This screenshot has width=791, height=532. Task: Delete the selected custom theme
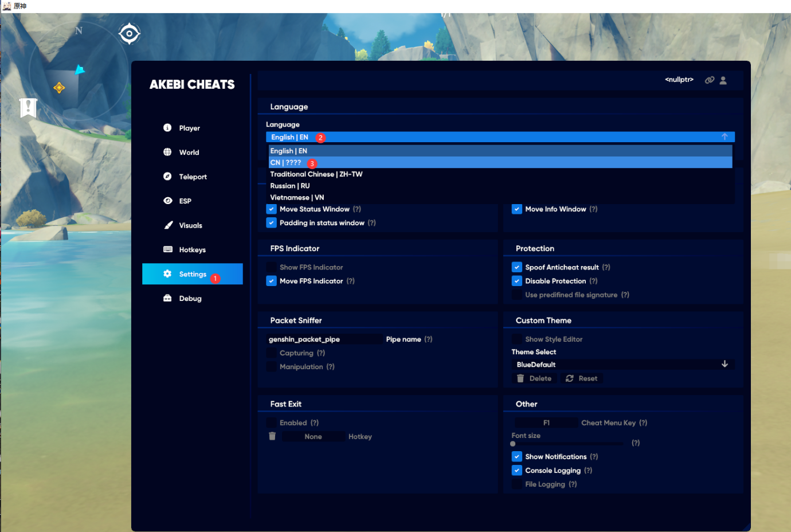tap(534, 378)
